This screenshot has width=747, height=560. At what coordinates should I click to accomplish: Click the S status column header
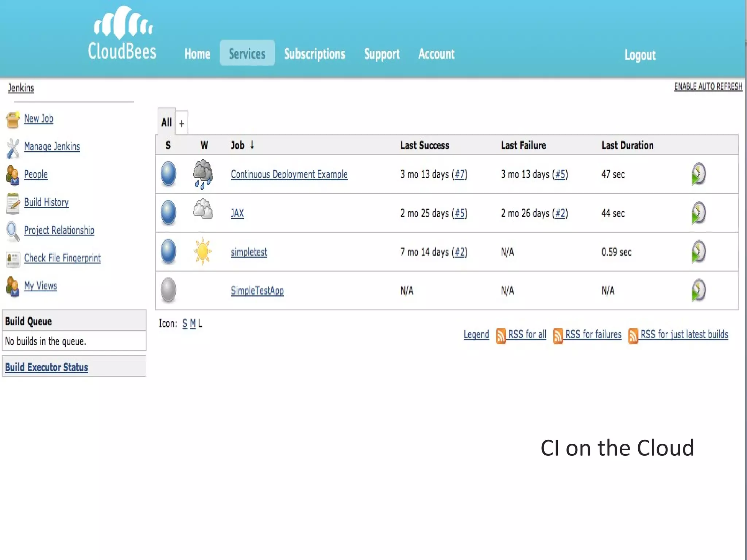pos(168,145)
